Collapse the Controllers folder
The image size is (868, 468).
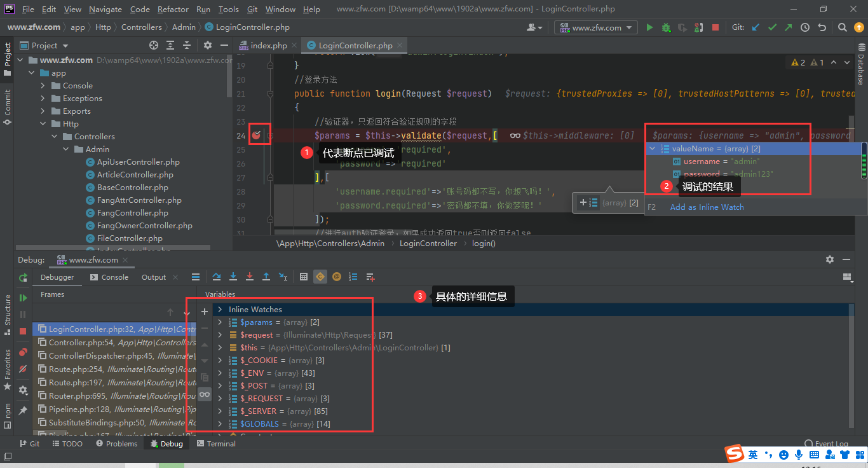pos(54,137)
